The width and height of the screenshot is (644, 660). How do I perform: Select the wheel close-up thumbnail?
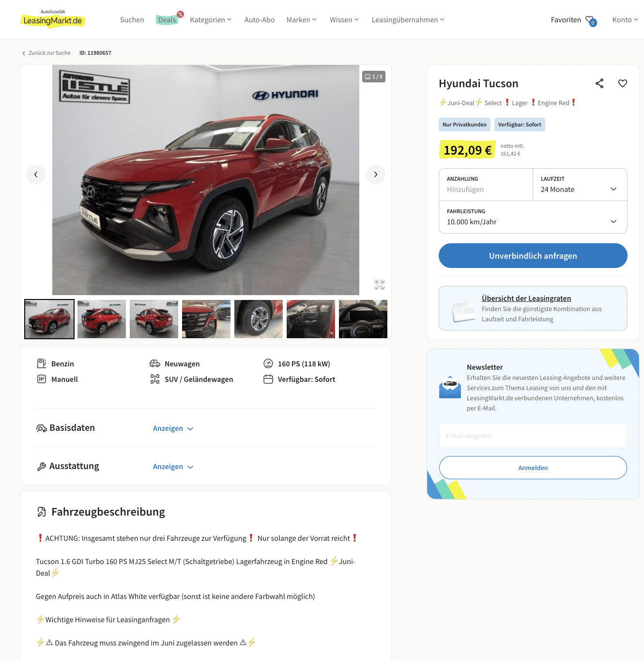click(259, 319)
